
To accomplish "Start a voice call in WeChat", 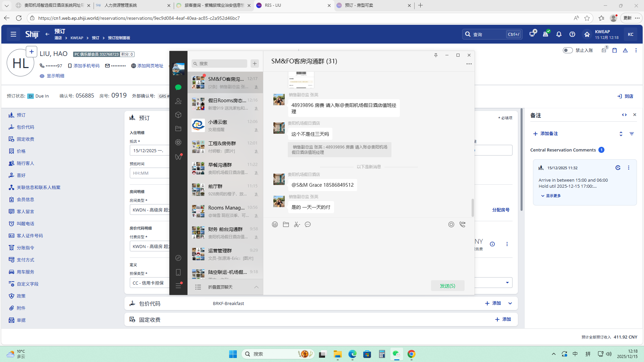I will coord(462,225).
